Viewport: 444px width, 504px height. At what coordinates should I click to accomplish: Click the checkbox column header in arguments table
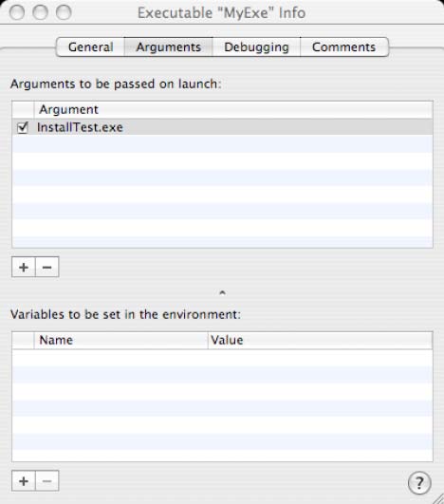23,109
